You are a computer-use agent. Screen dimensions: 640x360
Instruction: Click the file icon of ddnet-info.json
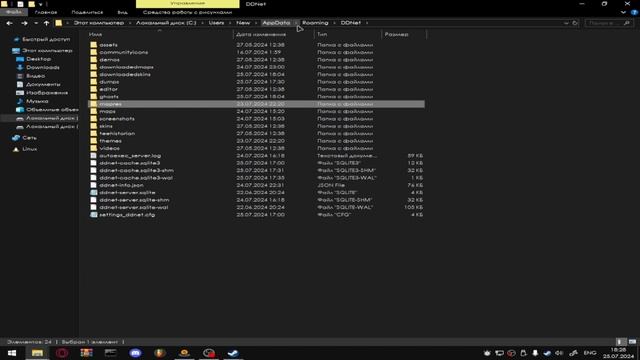coord(93,185)
